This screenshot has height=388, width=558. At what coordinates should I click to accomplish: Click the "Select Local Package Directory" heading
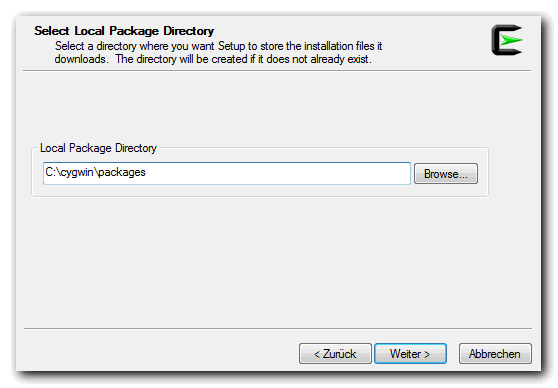pyautogui.click(x=124, y=31)
